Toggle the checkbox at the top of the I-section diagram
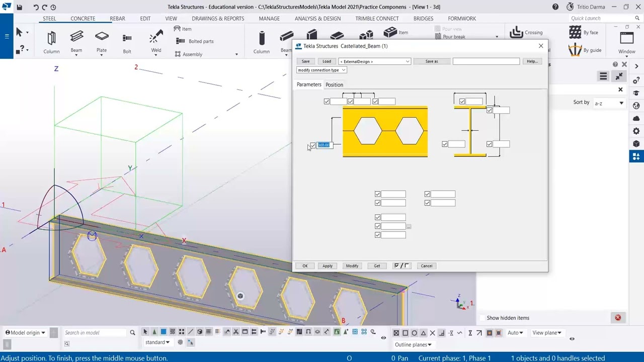 pos(462,102)
